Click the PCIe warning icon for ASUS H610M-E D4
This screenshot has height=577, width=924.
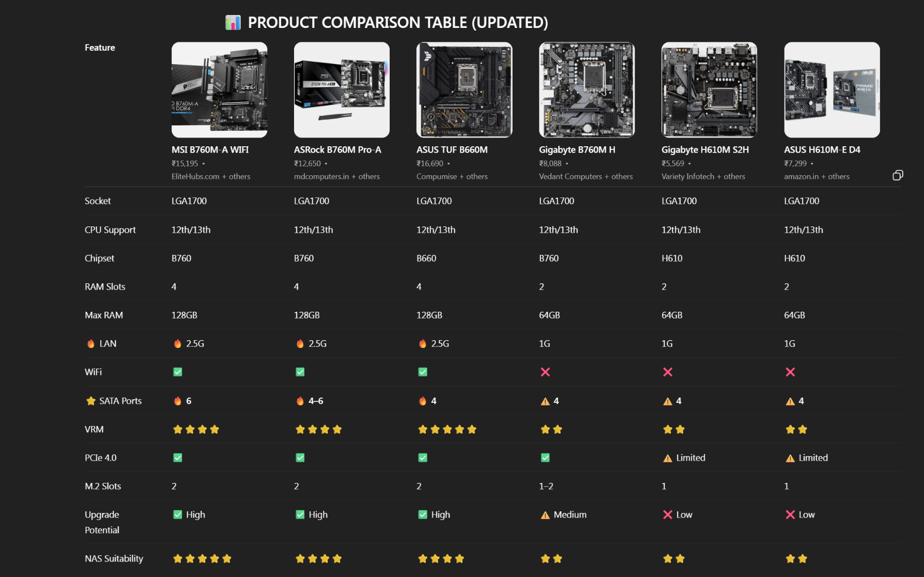click(790, 458)
